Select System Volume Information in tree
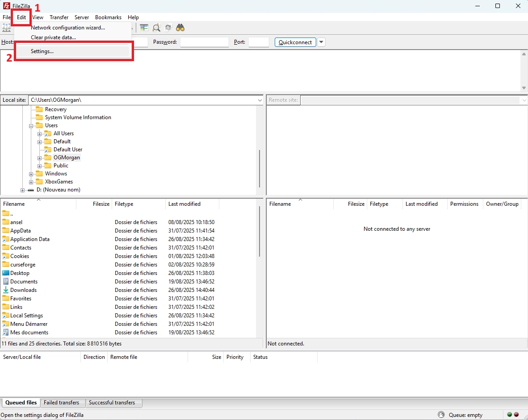This screenshot has width=528, height=420. click(78, 117)
